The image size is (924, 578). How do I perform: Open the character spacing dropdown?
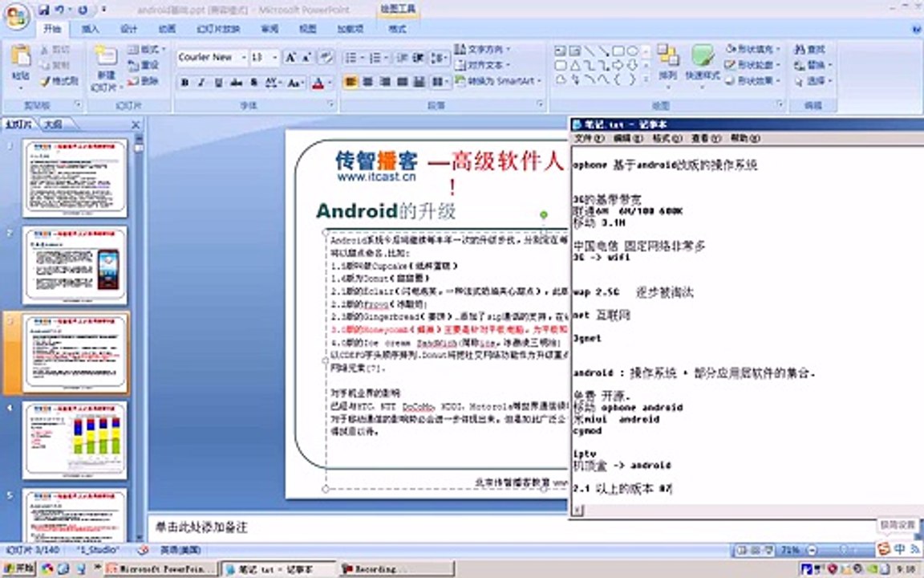tap(272, 83)
